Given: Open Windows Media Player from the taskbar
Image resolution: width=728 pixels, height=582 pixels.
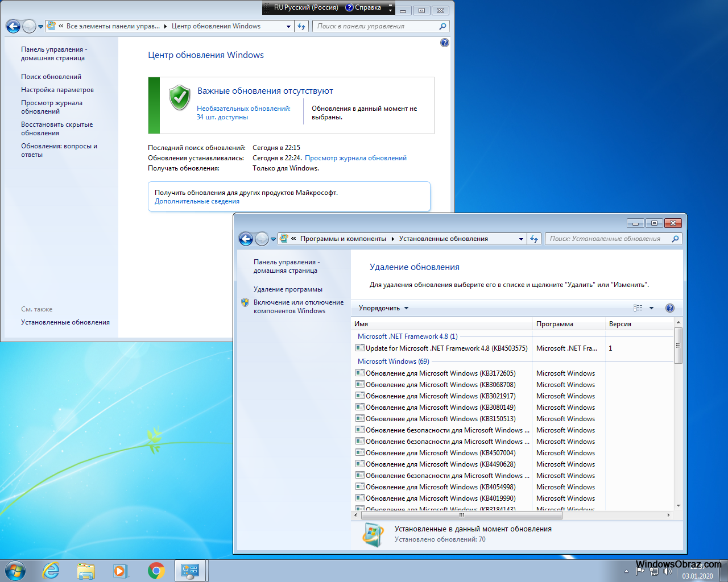Looking at the screenshot, I should point(121,571).
